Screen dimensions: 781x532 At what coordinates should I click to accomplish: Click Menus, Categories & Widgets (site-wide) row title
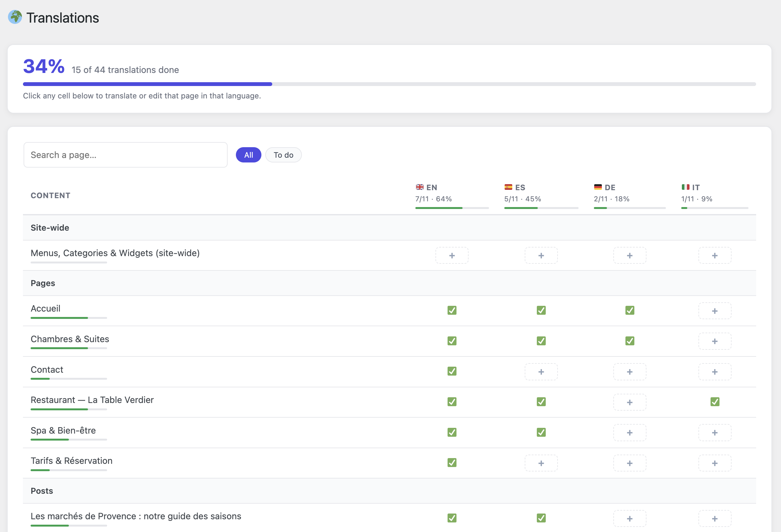click(115, 253)
